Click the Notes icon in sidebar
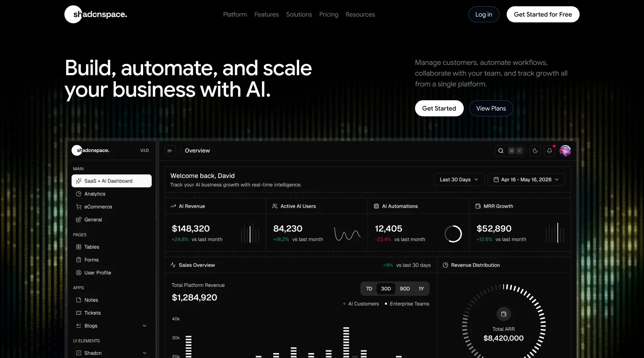Viewport: 644px width, 358px height. 79,300
